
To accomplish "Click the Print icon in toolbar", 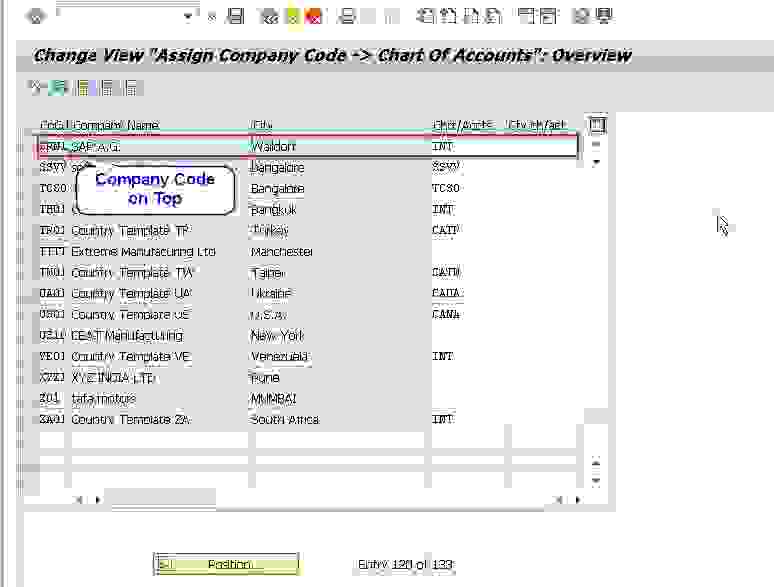I will click(347, 16).
